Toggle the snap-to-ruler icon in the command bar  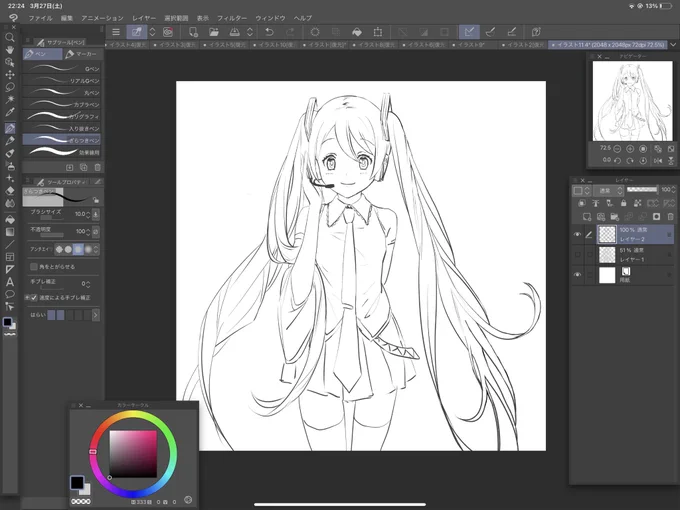coord(469,32)
